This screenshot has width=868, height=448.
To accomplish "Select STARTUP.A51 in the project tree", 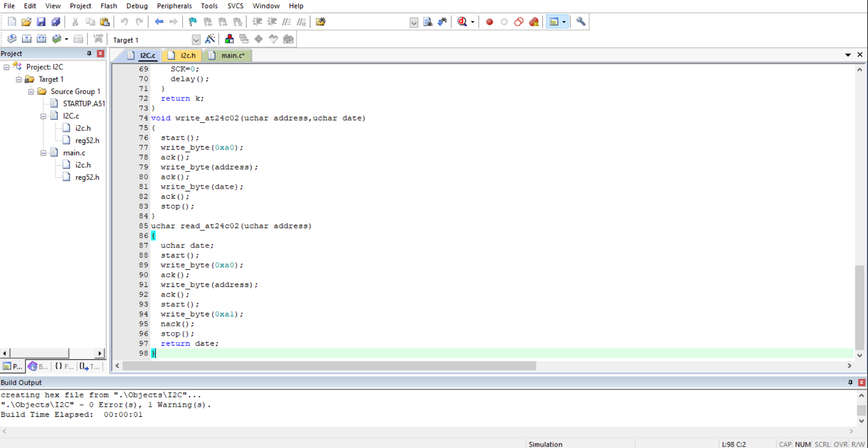I will click(x=84, y=104).
